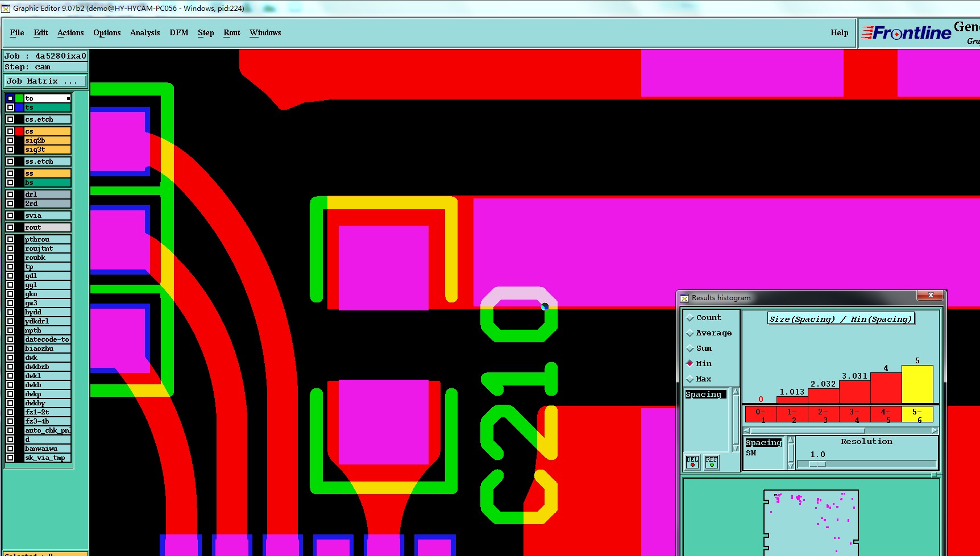Click up arrow of upper Spacing list scrollbar
The image size is (980, 556).
pos(736,392)
